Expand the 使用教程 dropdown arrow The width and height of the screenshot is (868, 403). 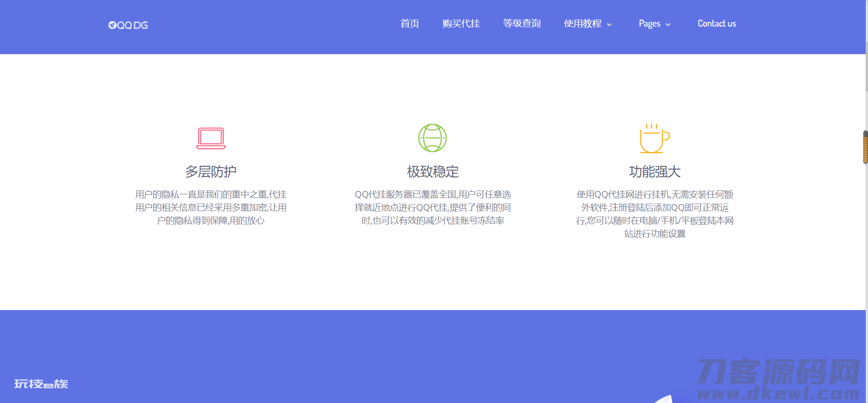(x=609, y=25)
